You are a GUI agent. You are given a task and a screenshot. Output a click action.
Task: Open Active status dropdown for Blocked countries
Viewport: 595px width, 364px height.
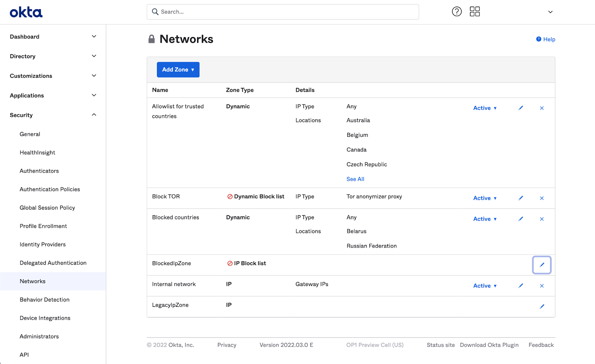[x=485, y=219]
